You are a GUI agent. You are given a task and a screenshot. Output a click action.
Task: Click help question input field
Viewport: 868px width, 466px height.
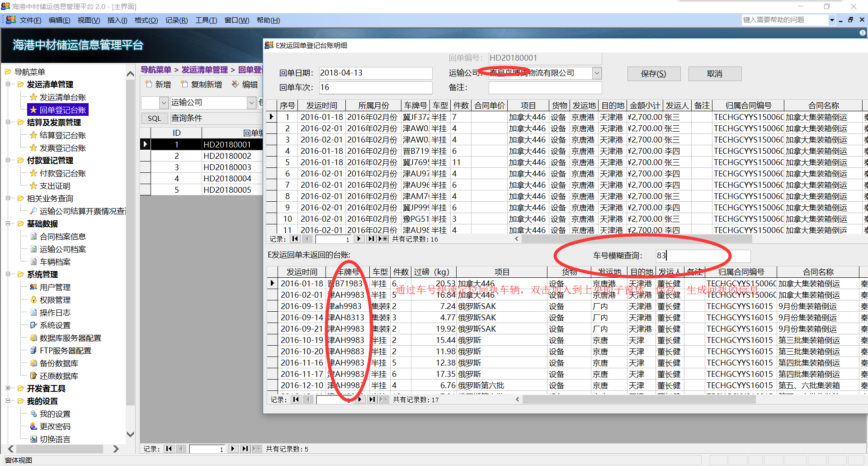(785, 20)
